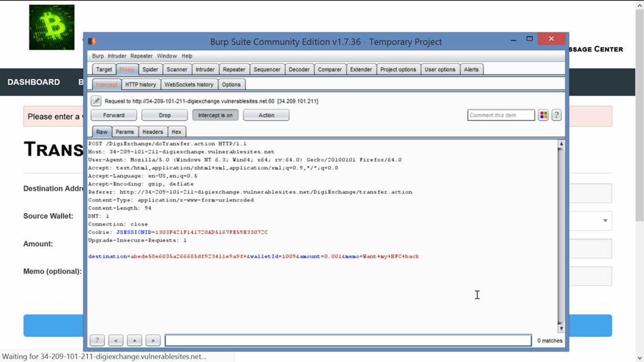Click the memo=Want+my+BTC+back parameter

click(381, 256)
